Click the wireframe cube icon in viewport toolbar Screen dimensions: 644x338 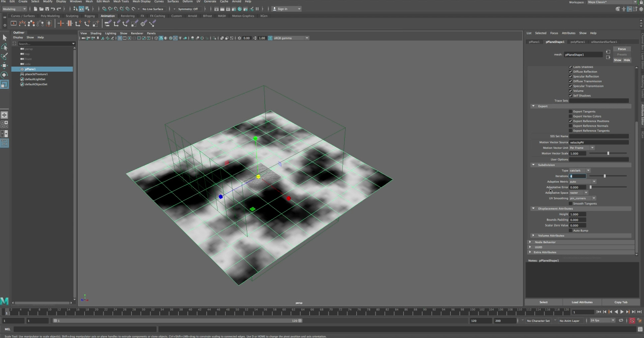click(x=156, y=38)
